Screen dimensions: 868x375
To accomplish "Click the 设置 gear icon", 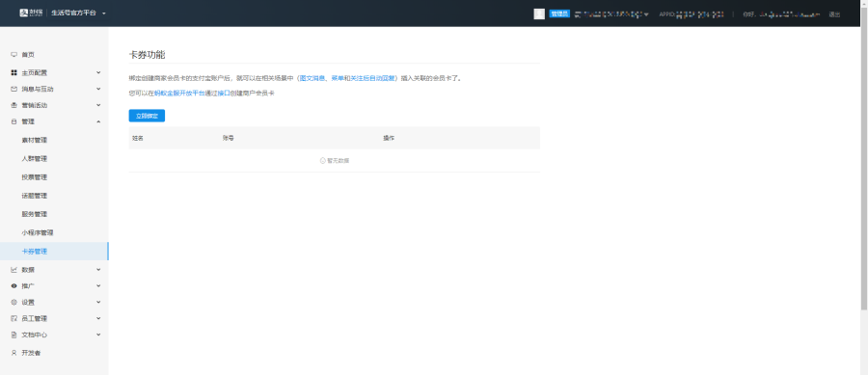I will tap(14, 302).
